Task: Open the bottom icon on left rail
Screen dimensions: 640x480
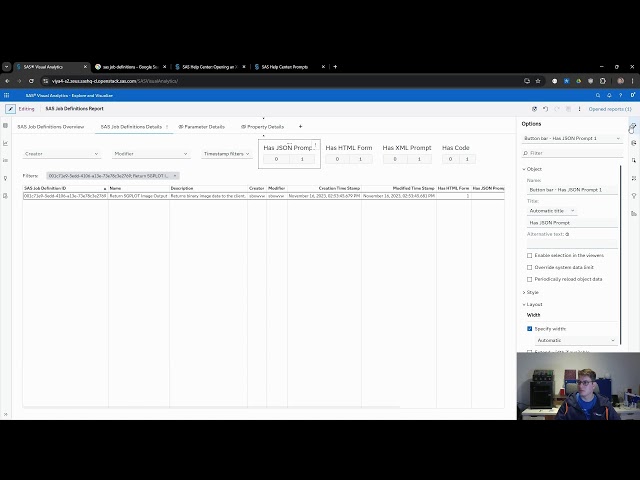Action: coord(5,196)
